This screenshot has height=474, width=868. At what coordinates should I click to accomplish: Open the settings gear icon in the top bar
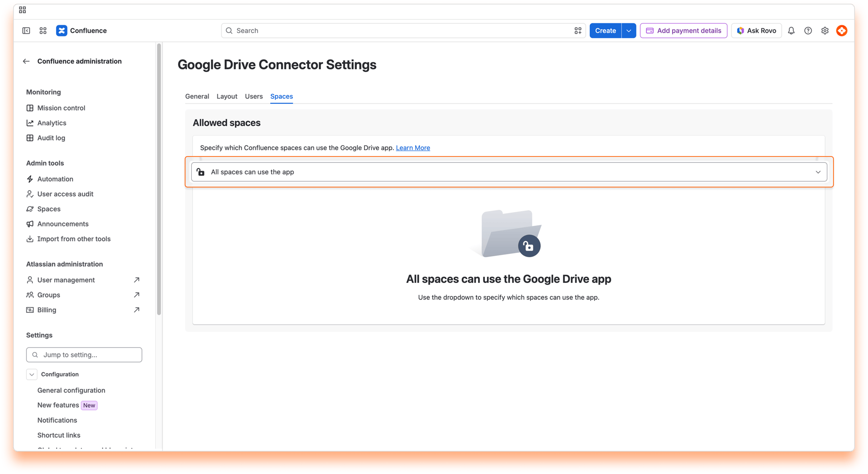(825, 30)
